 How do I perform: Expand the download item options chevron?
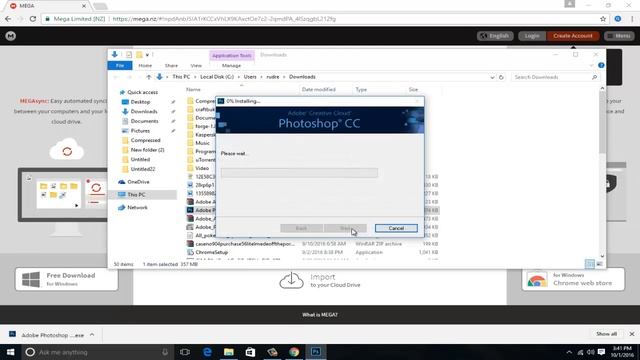click(92, 335)
